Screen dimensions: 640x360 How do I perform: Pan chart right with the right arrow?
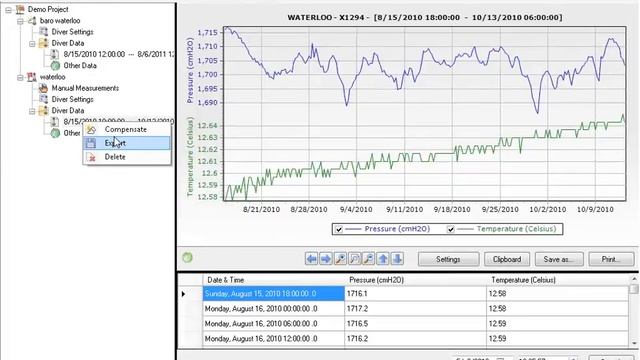pyautogui.click(x=326, y=259)
